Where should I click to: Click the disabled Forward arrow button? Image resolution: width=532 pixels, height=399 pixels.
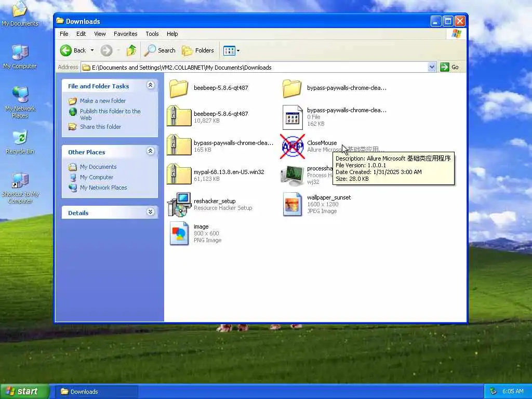coord(106,50)
